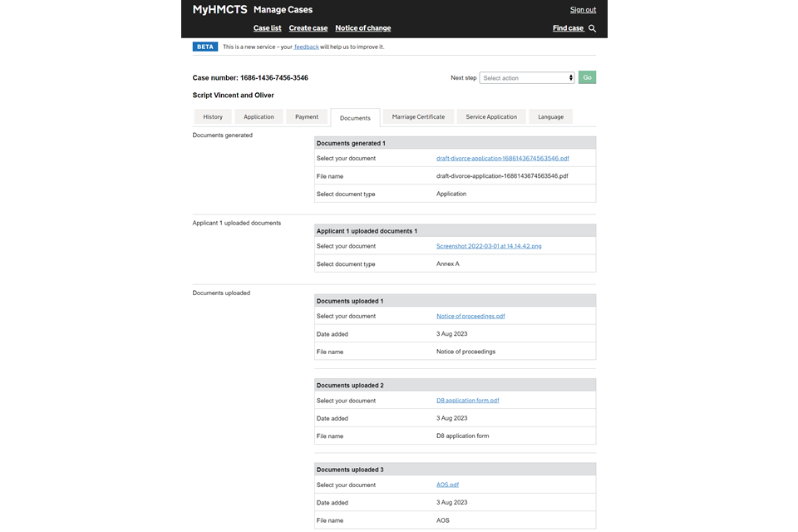Select the Documents tab
798x532 pixels.
(x=355, y=118)
